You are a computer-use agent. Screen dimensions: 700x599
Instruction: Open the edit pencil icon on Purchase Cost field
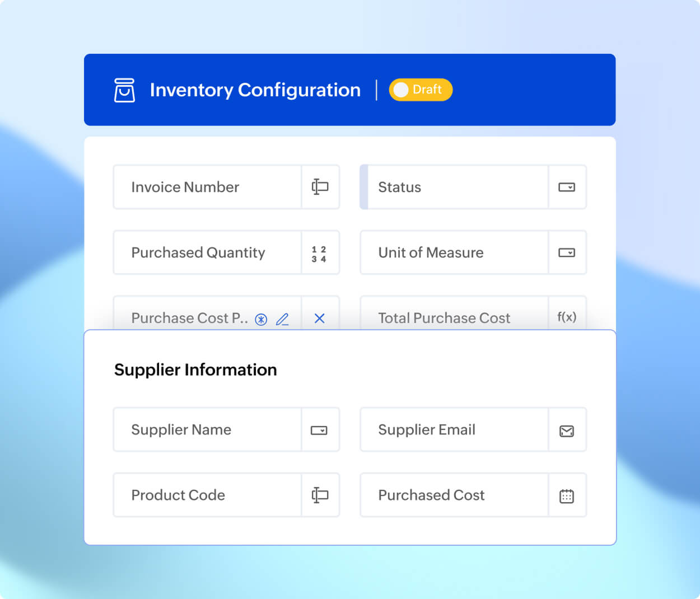click(x=283, y=318)
